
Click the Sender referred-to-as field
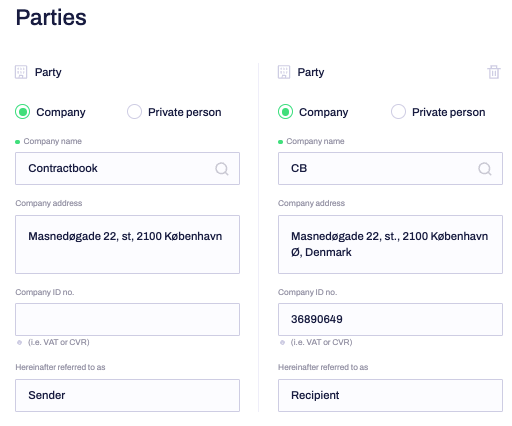click(x=127, y=395)
